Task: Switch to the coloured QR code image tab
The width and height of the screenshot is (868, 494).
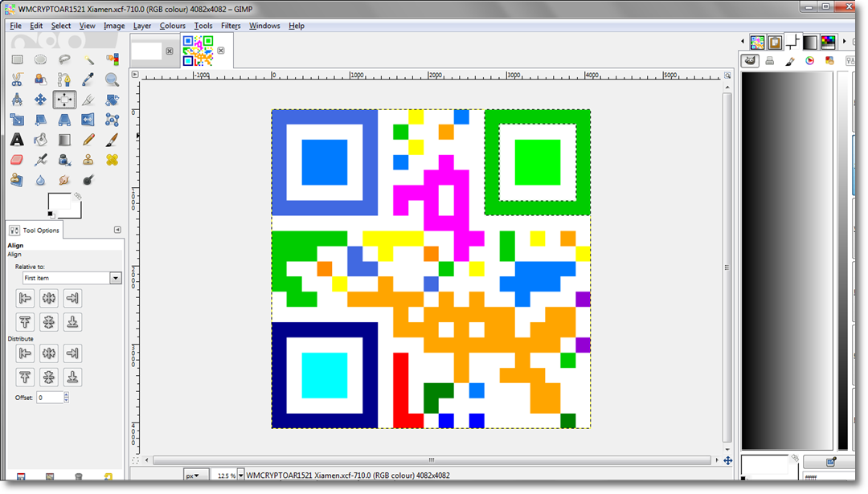Action: tap(199, 51)
